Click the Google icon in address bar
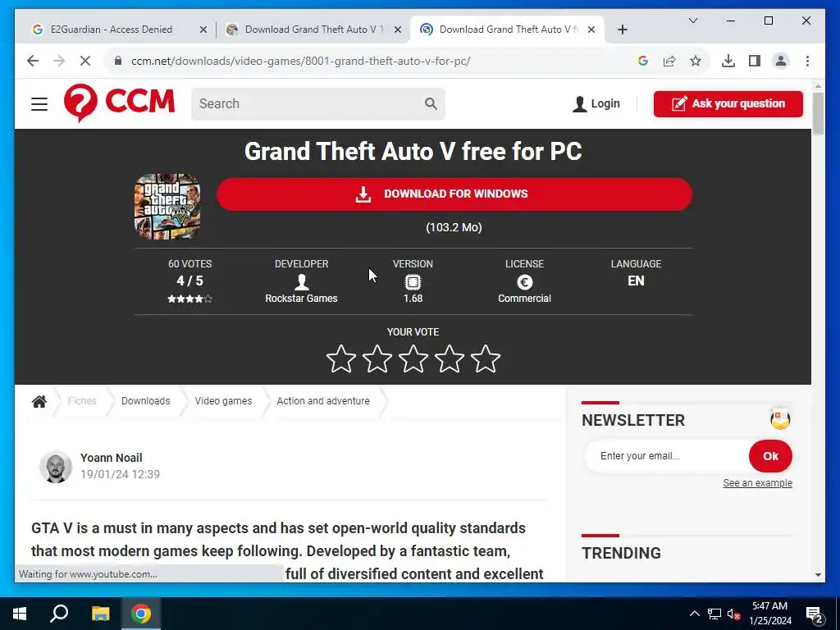 pyautogui.click(x=643, y=61)
